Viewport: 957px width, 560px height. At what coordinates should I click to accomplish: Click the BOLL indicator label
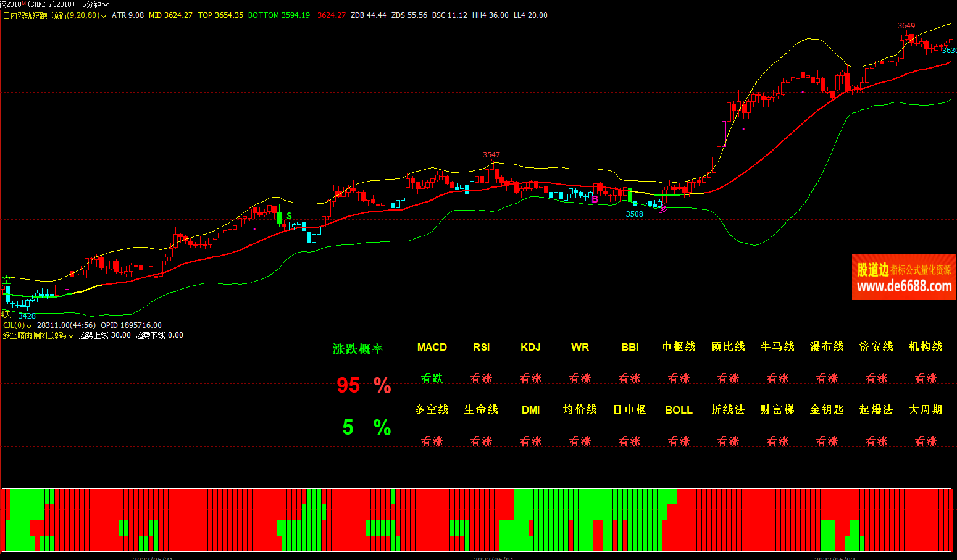pyautogui.click(x=679, y=410)
